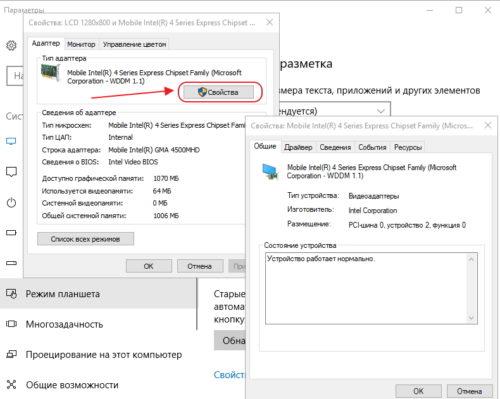Click the 1006 МБ shared memory value
The image size is (500, 399).
click(x=166, y=216)
